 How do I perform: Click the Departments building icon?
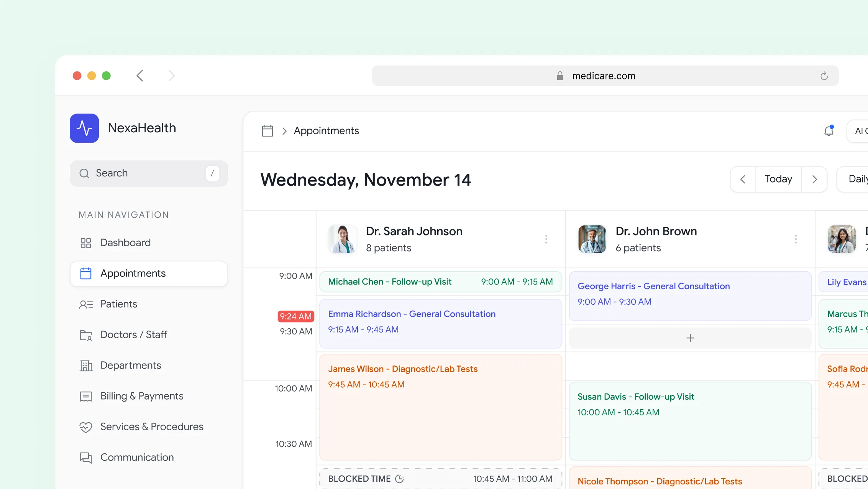tap(86, 366)
